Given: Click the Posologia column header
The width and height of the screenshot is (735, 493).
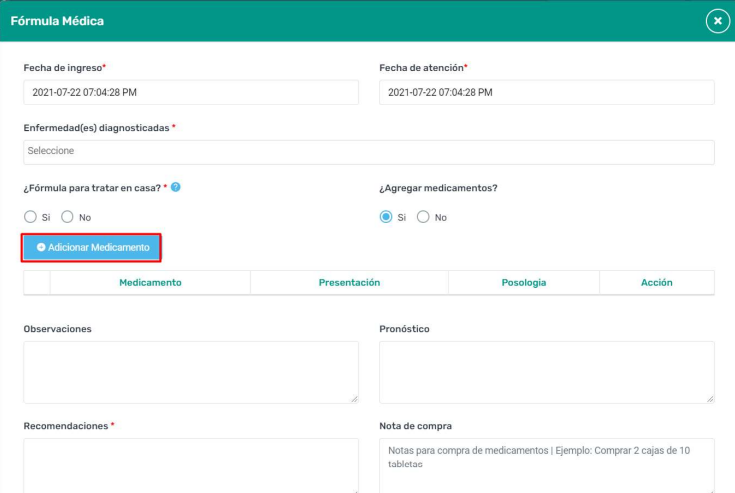Looking at the screenshot, I should (x=524, y=283).
